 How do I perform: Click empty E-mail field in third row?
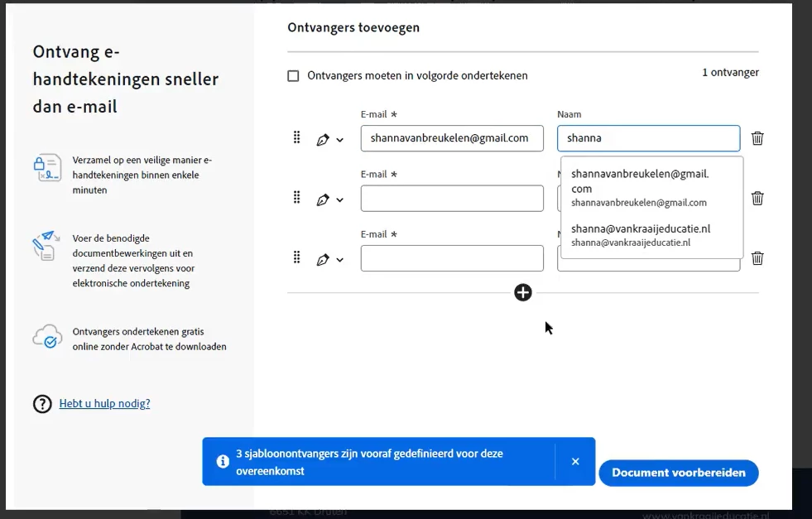[452, 258]
